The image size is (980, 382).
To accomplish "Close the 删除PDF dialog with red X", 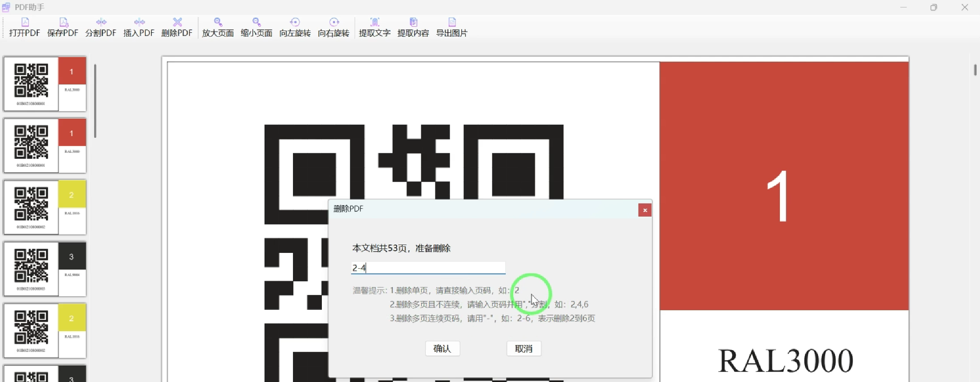I will pyautogui.click(x=645, y=210).
